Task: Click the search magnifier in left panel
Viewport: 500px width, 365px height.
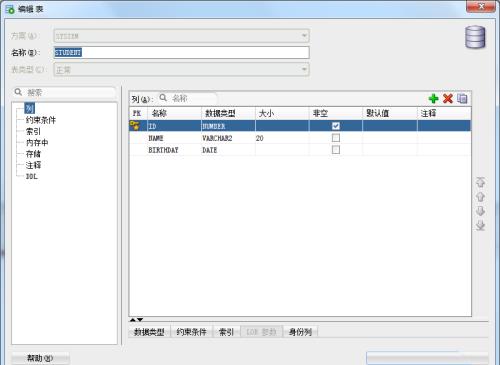Action: tap(18, 92)
